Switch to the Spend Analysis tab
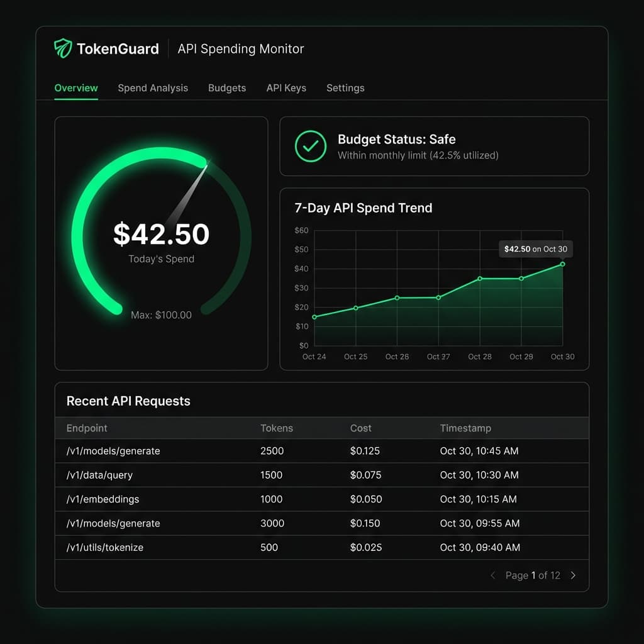This screenshot has width=644, height=644. (x=153, y=88)
